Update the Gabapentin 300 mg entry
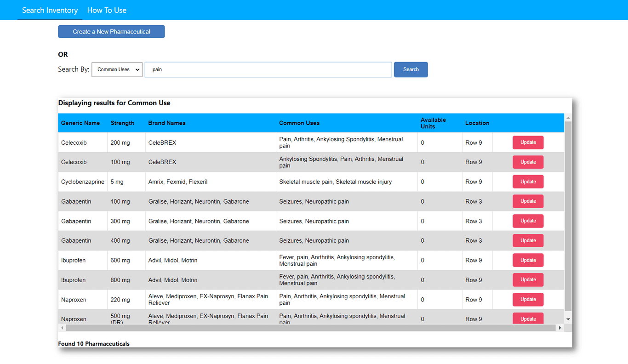The image size is (628, 364). click(x=528, y=221)
